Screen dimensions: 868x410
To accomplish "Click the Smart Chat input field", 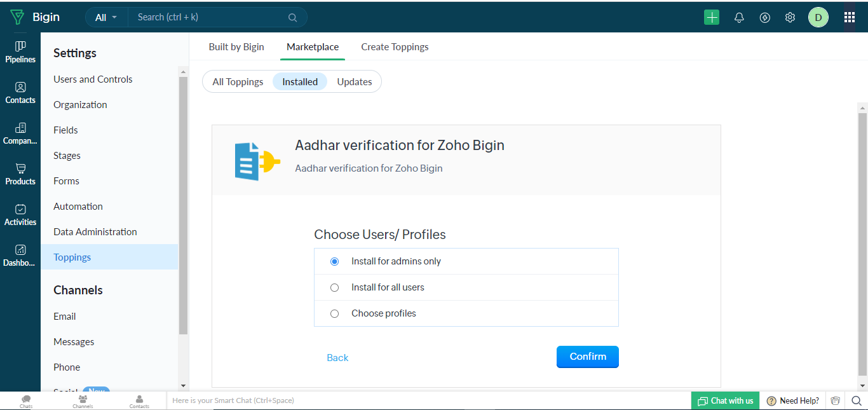I will 428,401.
